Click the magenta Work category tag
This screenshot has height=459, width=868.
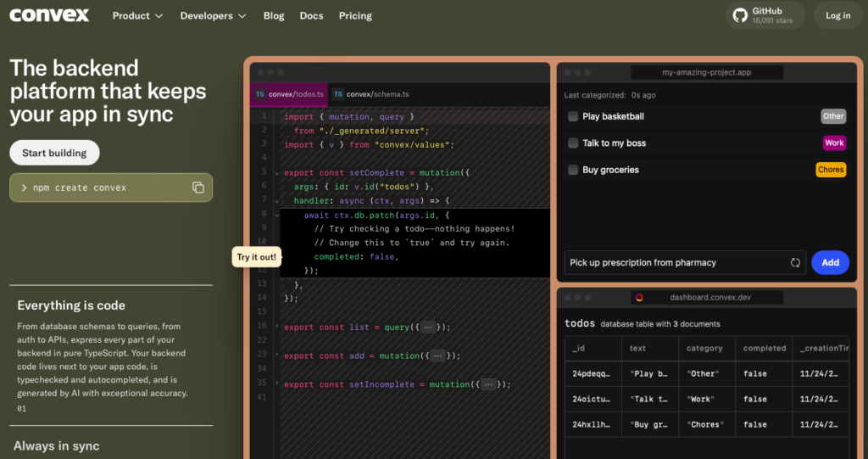pyautogui.click(x=834, y=143)
